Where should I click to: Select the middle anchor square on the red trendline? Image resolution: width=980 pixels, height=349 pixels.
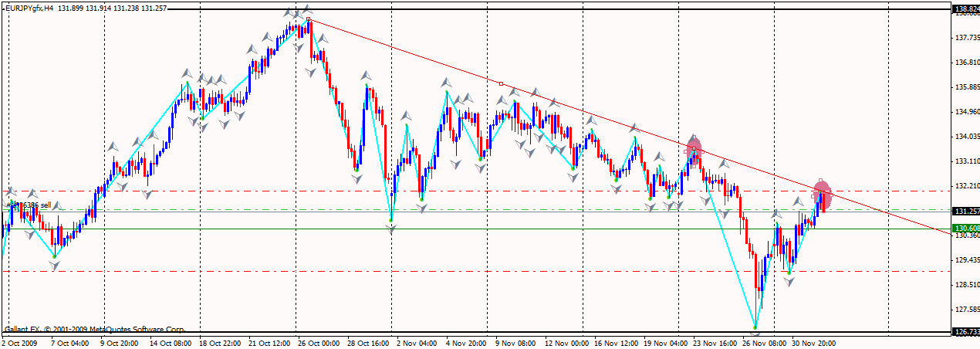[x=501, y=83]
